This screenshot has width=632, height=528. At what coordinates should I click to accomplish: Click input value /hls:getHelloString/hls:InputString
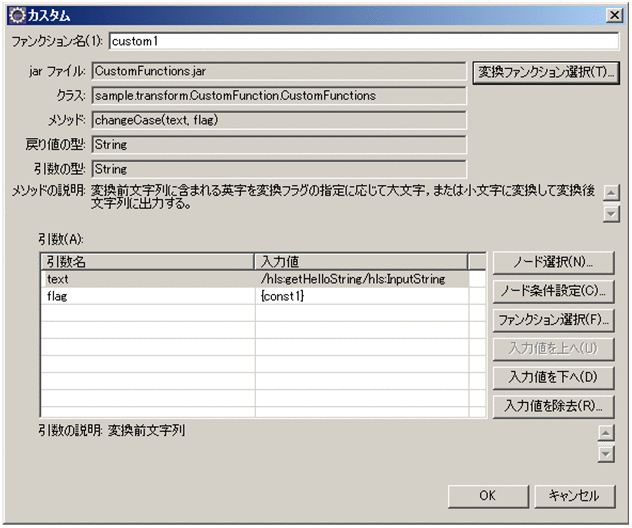(353, 279)
